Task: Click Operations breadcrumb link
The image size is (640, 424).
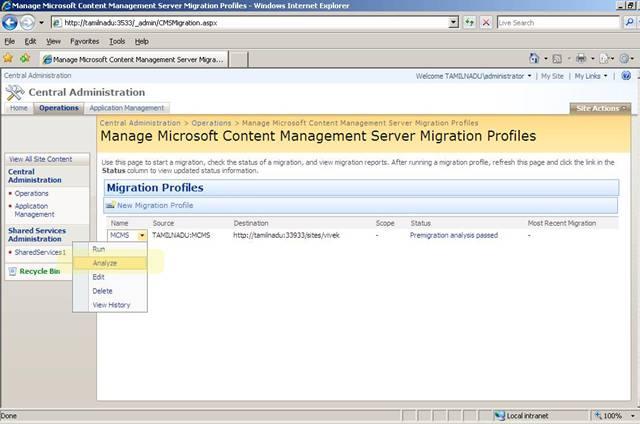Action: (211, 123)
